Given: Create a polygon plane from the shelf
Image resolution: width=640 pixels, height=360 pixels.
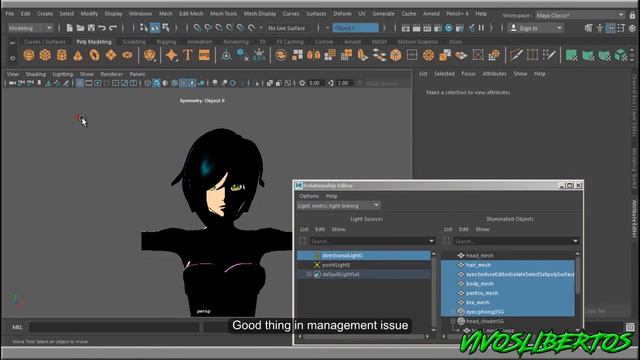Looking at the screenshot, I should pyautogui.click(x=111, y=55).
